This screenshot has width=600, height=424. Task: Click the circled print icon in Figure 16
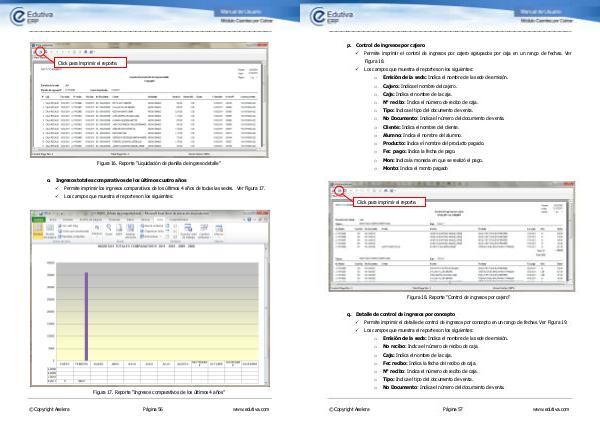point(40,51)
